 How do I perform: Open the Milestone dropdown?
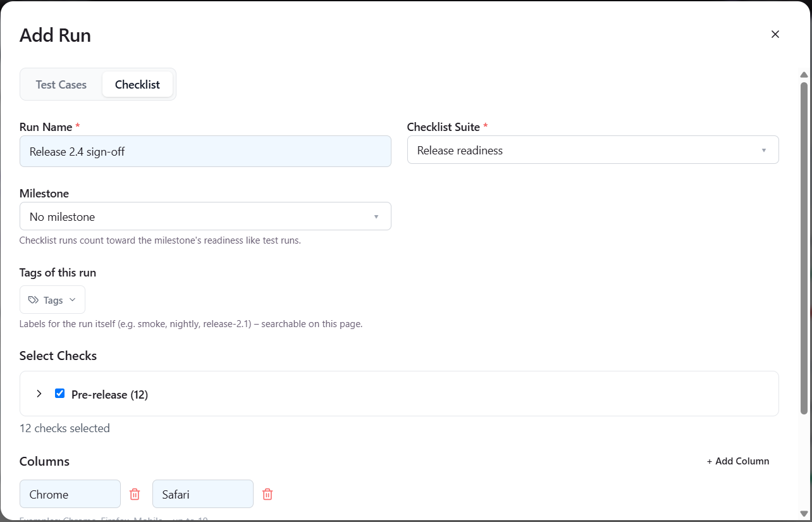206,216
